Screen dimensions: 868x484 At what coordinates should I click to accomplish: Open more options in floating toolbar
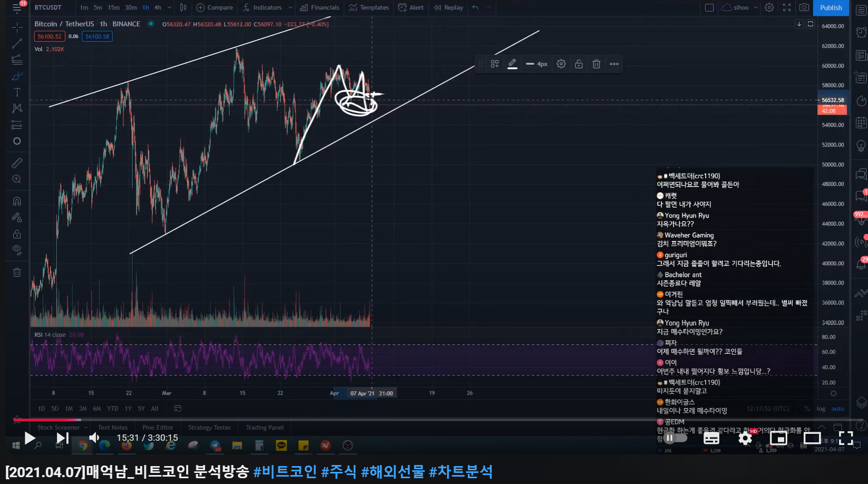click(614, 64)
